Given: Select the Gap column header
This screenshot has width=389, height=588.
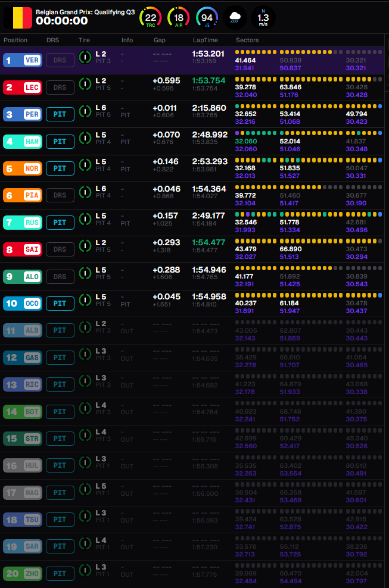Looking at the screenshot, I should [160, 40].
